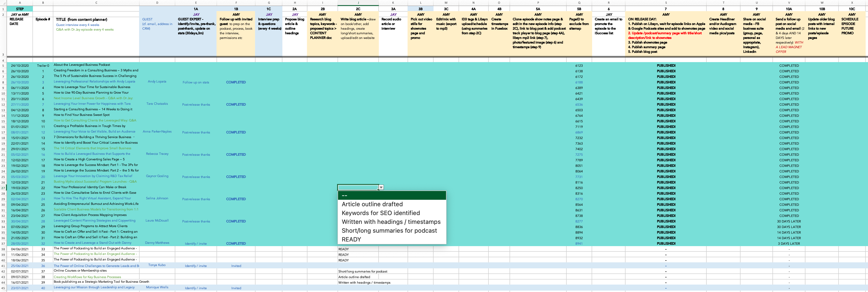Select column J header
868x292 pixels.
pyautogui.click(x=358, y=3)
